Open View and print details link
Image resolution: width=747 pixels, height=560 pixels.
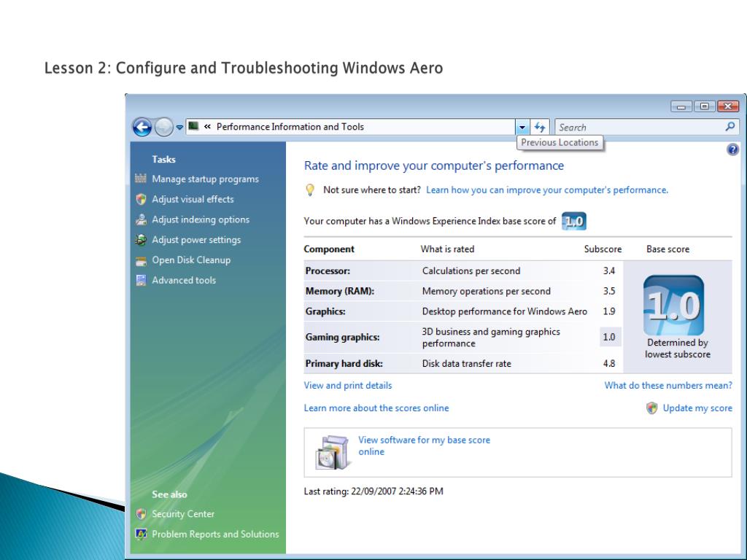point(348,385)
